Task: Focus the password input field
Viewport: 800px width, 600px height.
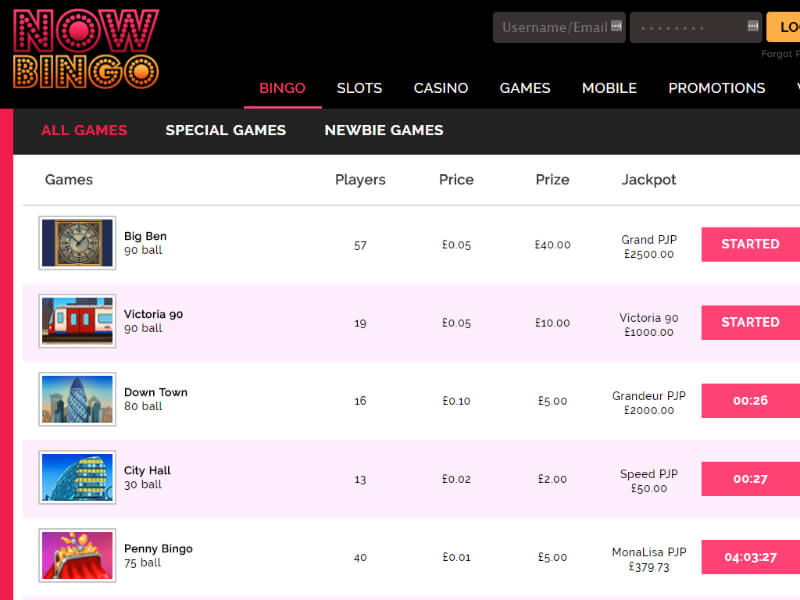Action: click(696, 27)
